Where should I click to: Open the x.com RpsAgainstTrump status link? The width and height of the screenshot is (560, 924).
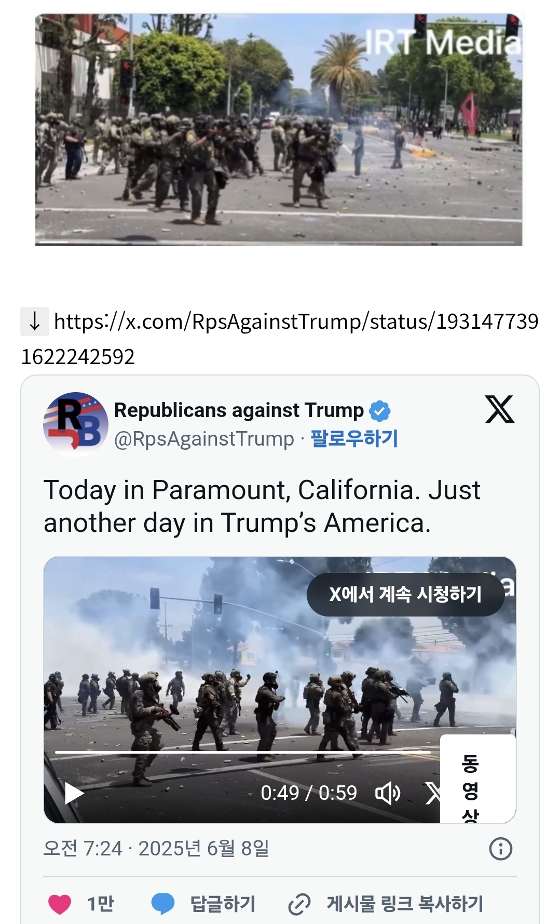(280, 339)
